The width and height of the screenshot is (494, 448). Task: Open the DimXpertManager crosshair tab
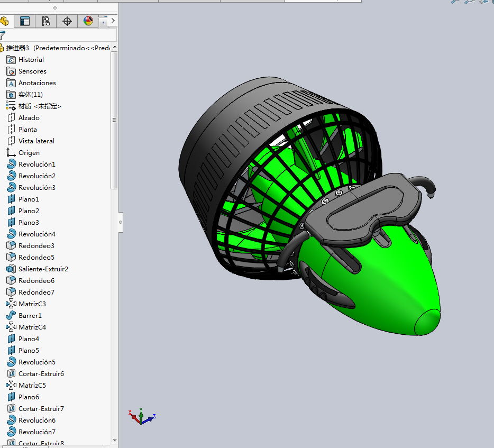point(67,21)
